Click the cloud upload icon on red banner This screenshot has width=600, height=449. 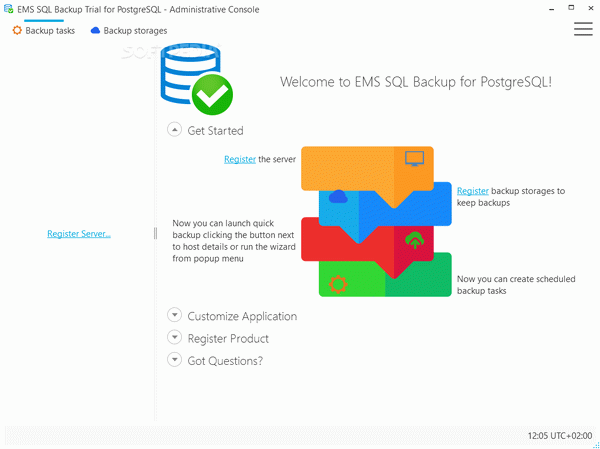pyautogui.click(x=414, y=240)
